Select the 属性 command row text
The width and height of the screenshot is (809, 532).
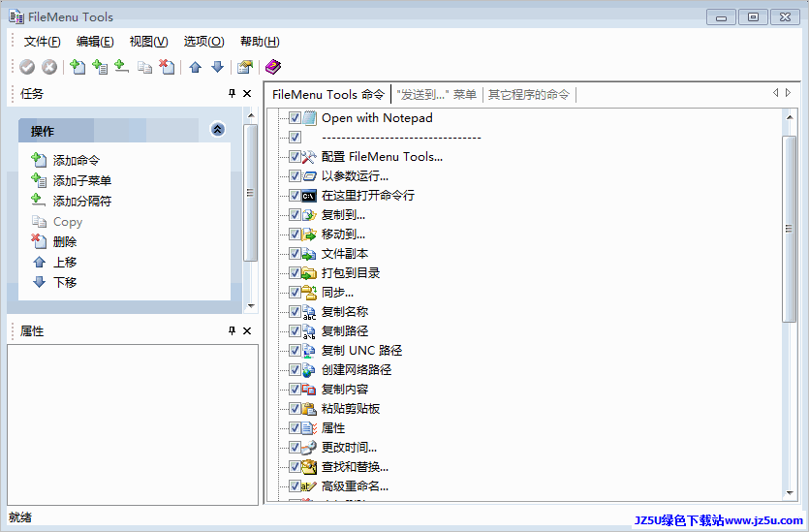pos(332,428)
